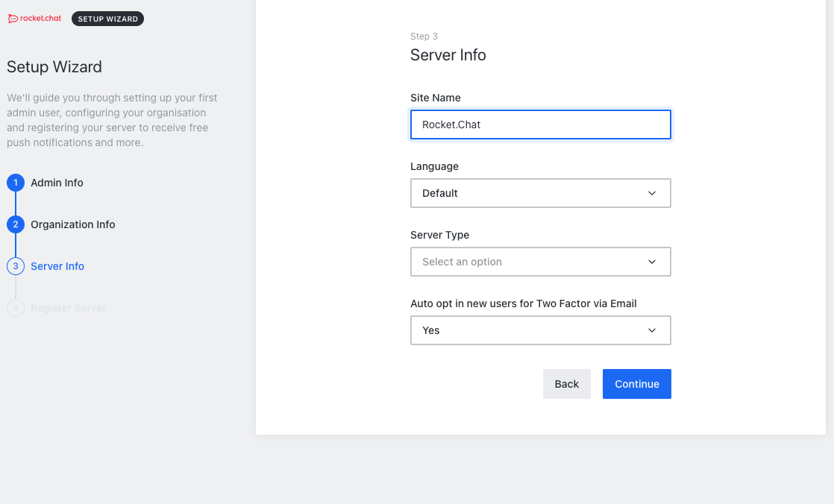Click the SETUP WIZARD badge
This screenshot has height=504, width=834.
pos(107,19)
